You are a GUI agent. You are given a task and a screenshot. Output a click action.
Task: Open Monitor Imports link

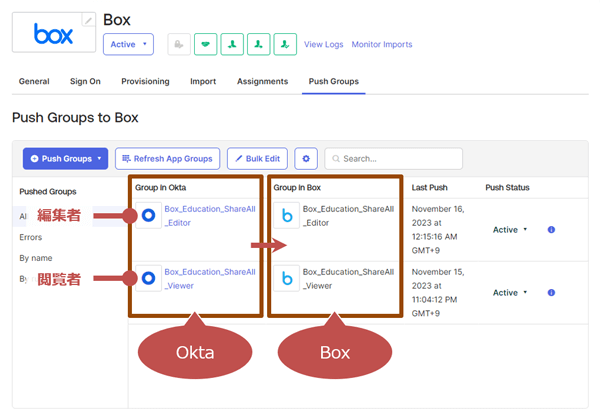coord(382,44)
